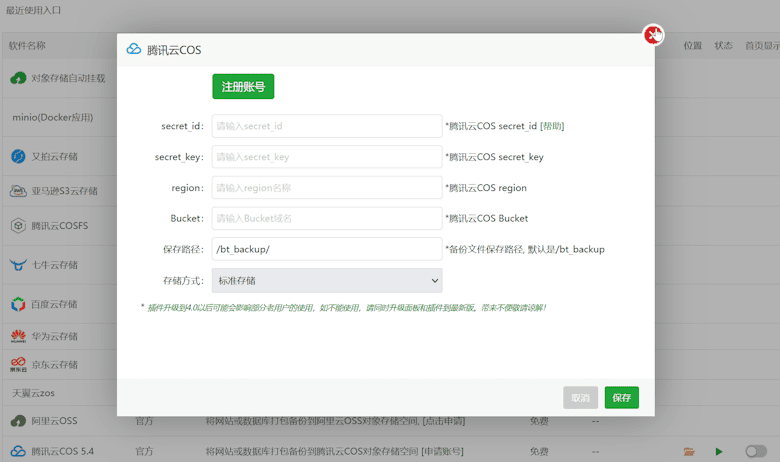Click the 百度云存储 icon
The image size is (780, 462).
[x=18, y=304]
